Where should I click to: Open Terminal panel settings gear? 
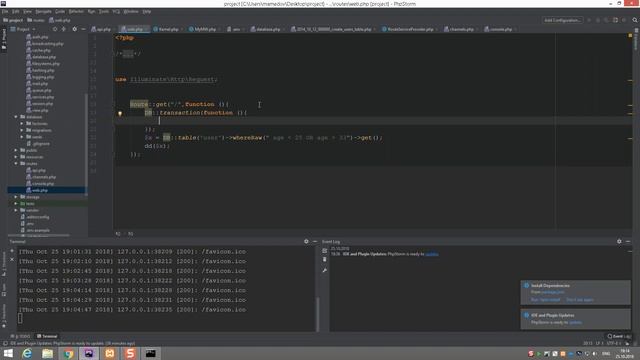point(306,242)
